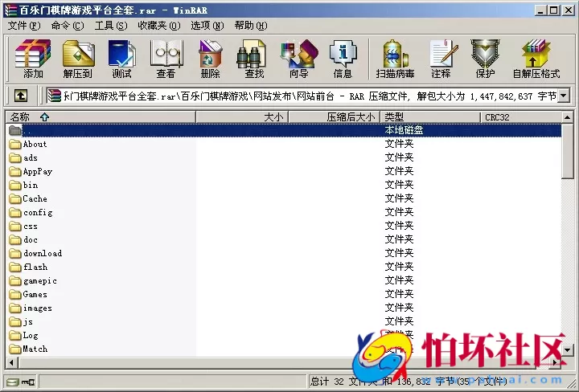This screenshot has width=579, height=392.
Task: Sort by Size (大小) column header
Action: pos(242,117)
